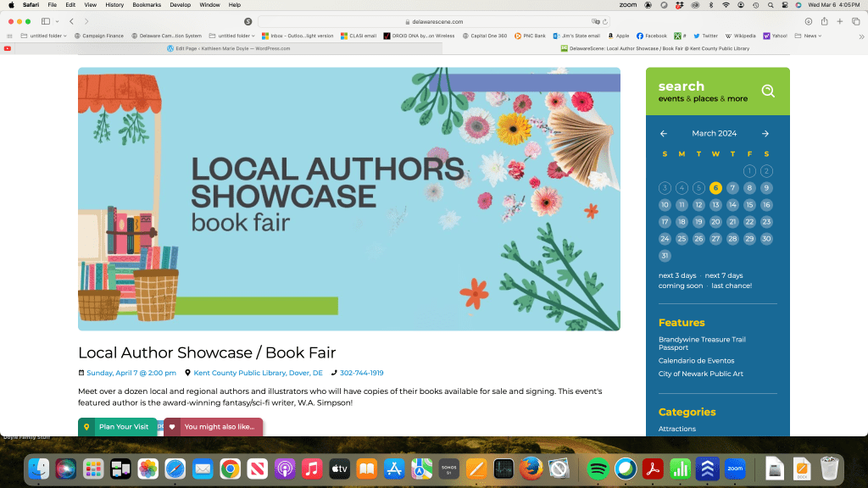Select March 7 on the calendar
This screenshot has width=868, height=488.
click(x=732, y=188)
